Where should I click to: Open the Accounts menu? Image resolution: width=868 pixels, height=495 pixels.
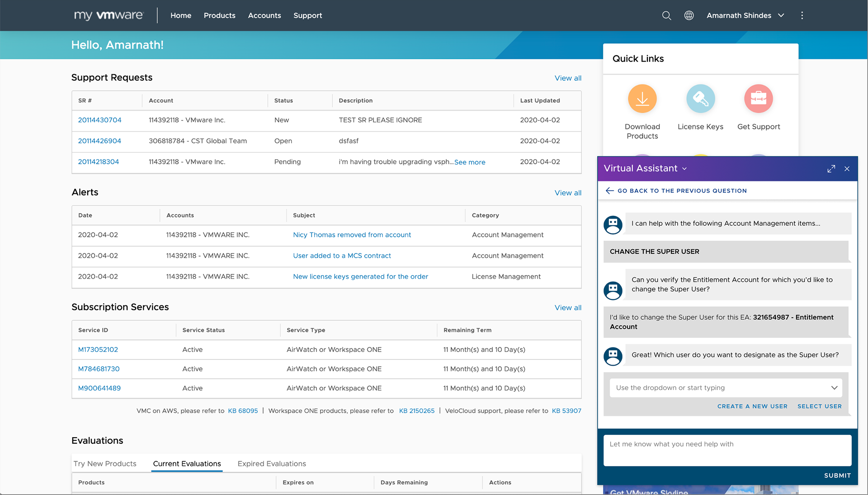264,15
